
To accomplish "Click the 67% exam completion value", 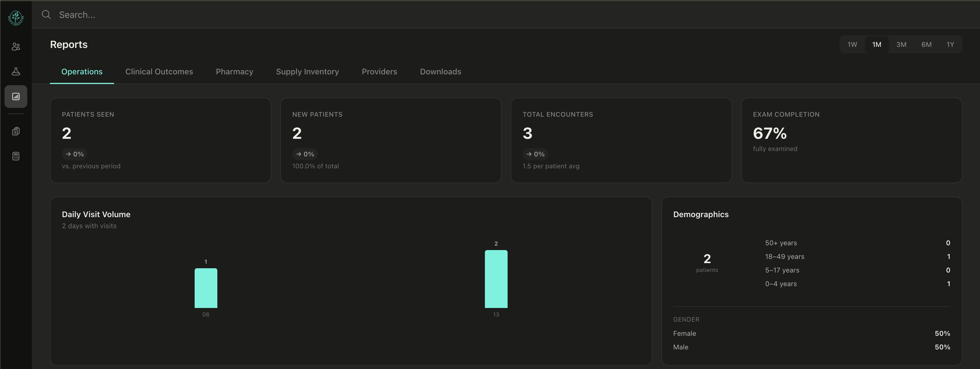I will pos(770,133).
